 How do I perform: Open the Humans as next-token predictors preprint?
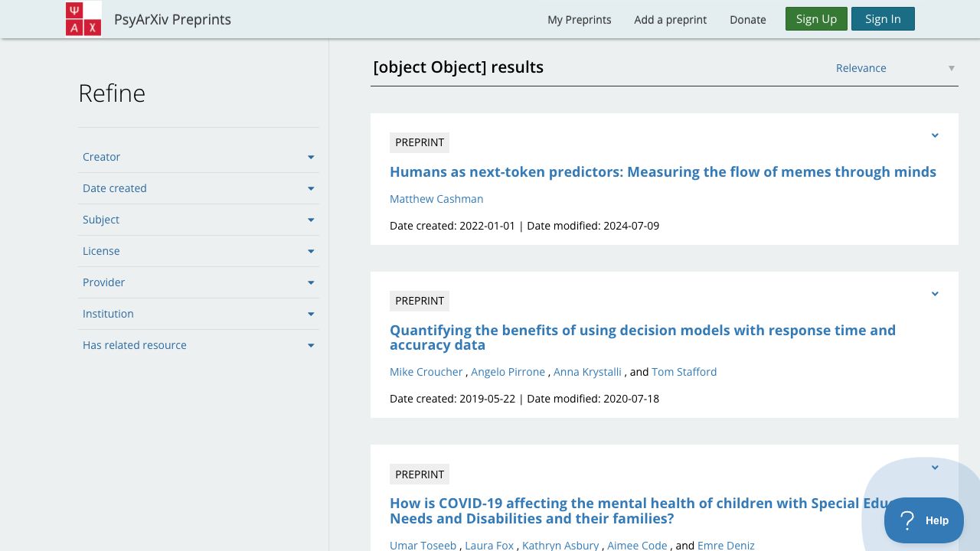662,172
